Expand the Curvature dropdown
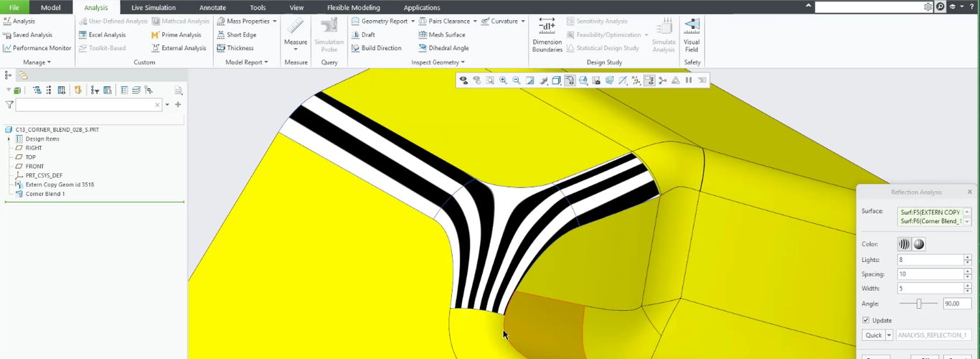This screenshot has width=980, height=359. pos(523,22)
